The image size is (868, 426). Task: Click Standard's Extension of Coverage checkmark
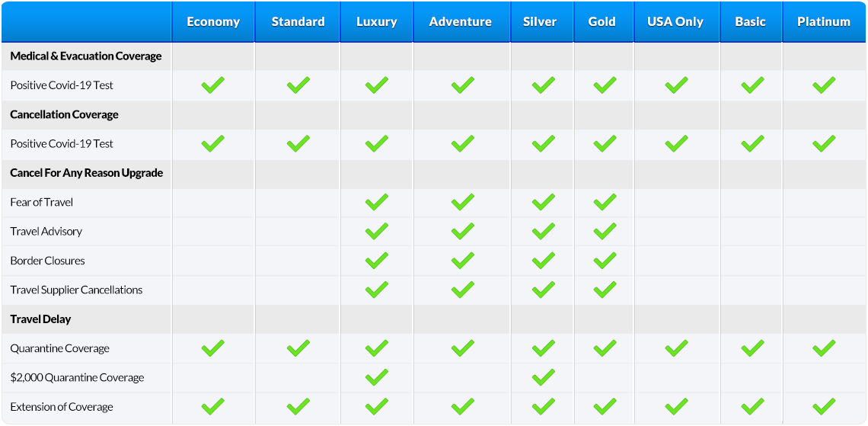(x=298, y=407)
